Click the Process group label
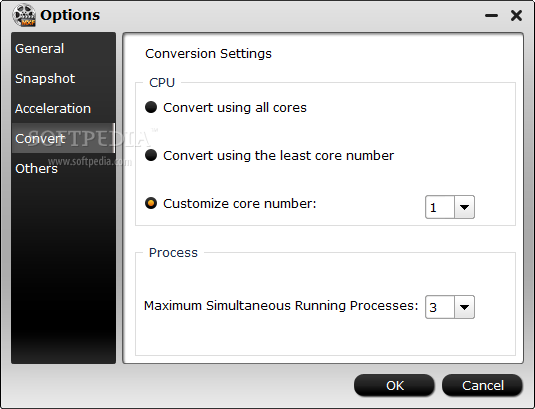Image resolution: width=535 pixels, height=409 pixels. (x=173, y=252)
